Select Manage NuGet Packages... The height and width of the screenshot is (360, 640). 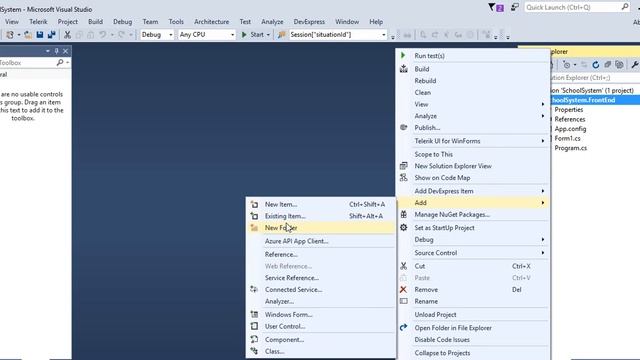[473, 215]
